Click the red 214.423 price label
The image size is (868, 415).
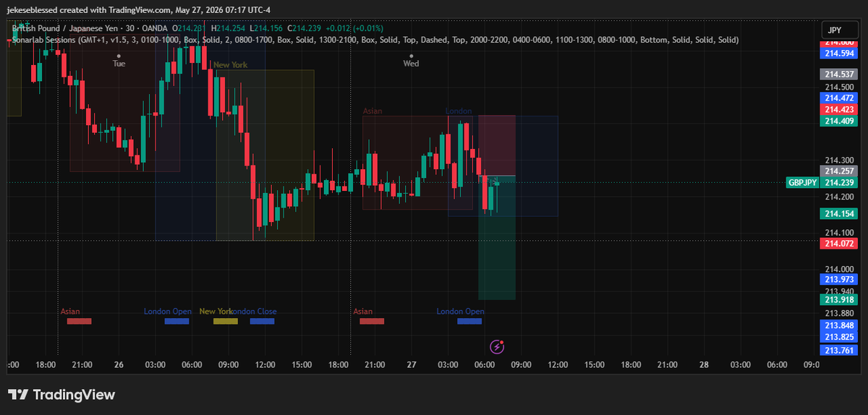[839, 109]
